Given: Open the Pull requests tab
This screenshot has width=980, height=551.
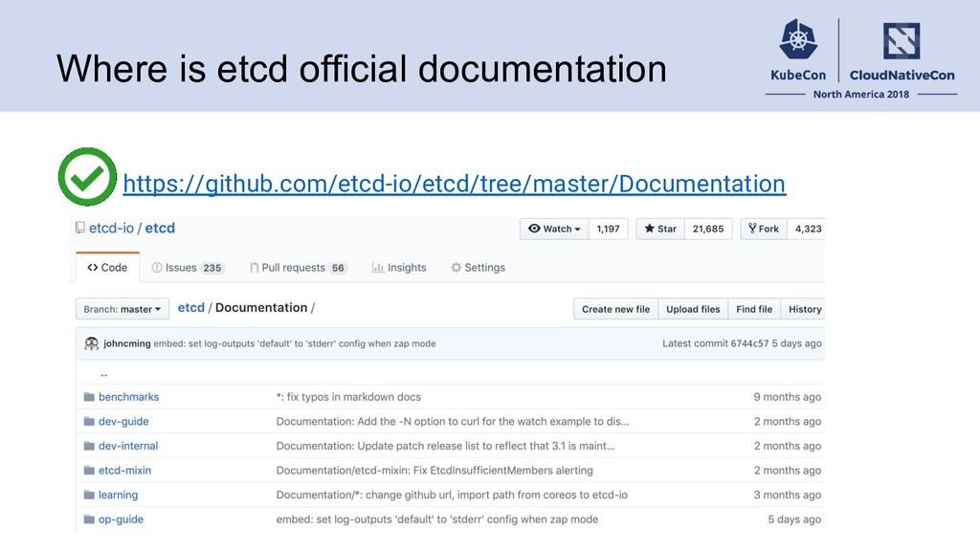Looking at the screenshot, I should pyautogui.click(x=299, y=268).
